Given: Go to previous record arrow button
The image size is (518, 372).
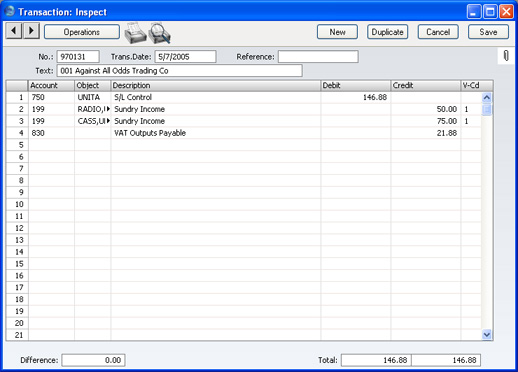Looking at the screenshot, I should (14, 31).
